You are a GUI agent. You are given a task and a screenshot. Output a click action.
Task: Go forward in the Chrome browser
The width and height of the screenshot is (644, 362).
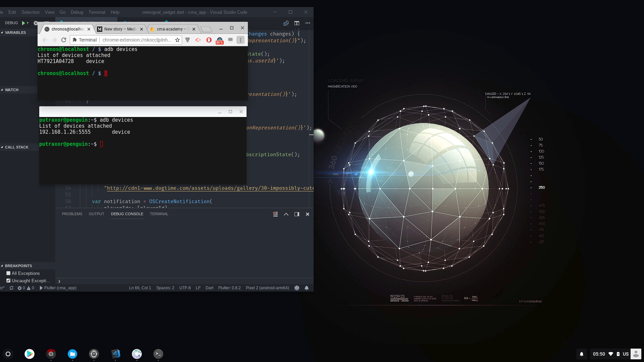(x=54, y=40)
